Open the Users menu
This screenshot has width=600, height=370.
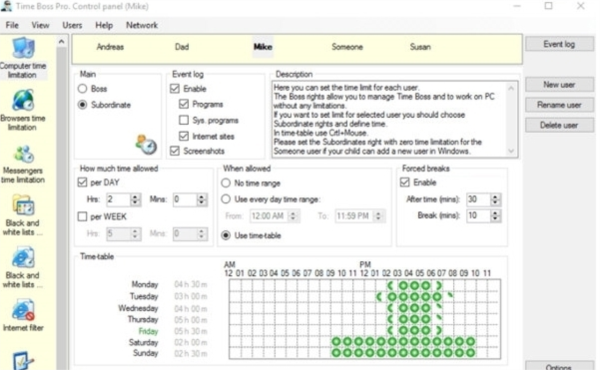coord(72,25)
